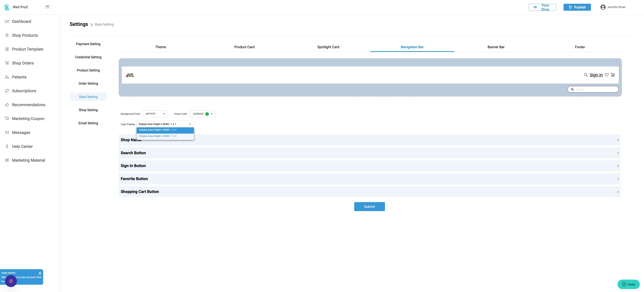Click the Search input field in preview
This screenshot has width=644, height=292.
tap(593, 89)
